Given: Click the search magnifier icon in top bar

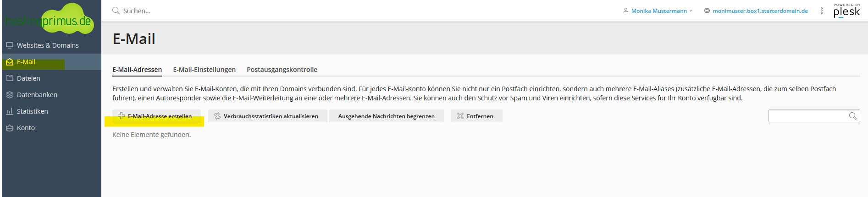Looking at the screenshot, I should click(116, 11).
